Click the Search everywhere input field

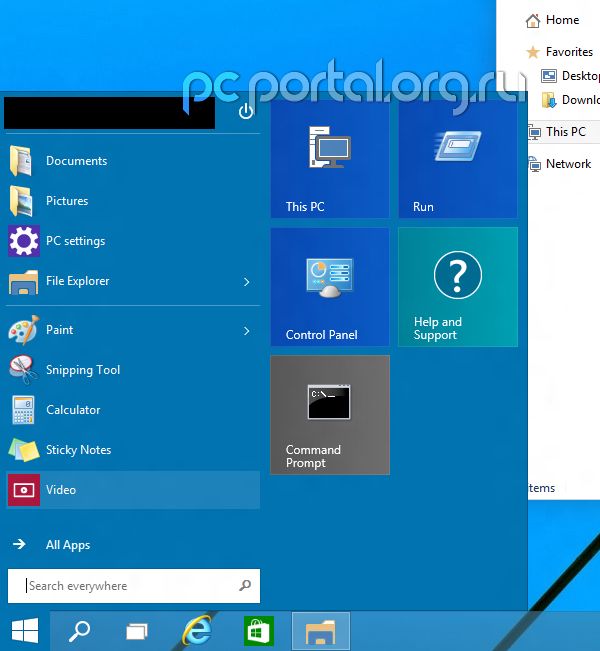(134, 586)
